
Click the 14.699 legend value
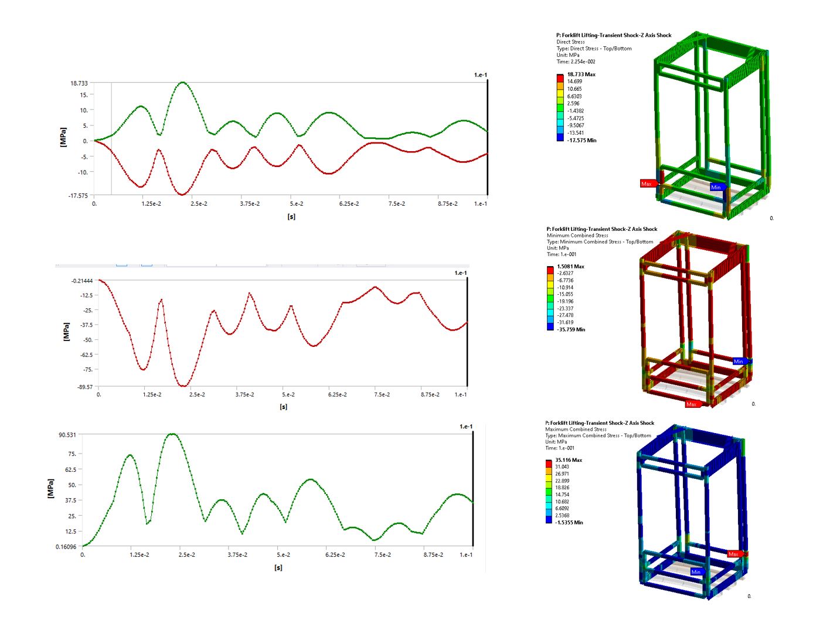tap(574, 81)
